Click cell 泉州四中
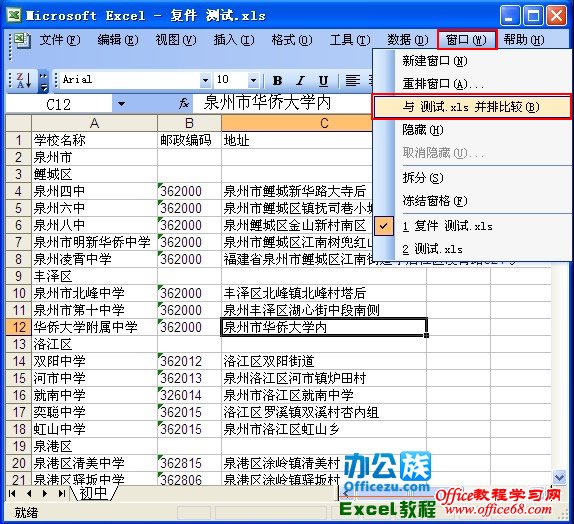Screen dimensions: 574x524 (94, 191)
